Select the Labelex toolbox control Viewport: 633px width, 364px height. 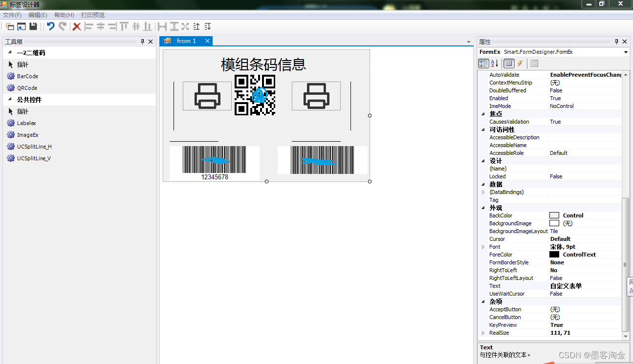[x=26, y=123]
